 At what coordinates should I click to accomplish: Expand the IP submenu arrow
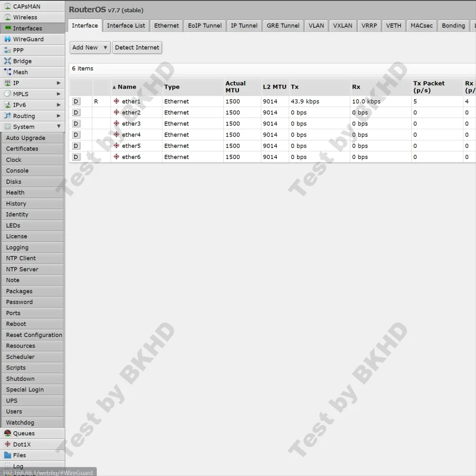coord(59,83)
